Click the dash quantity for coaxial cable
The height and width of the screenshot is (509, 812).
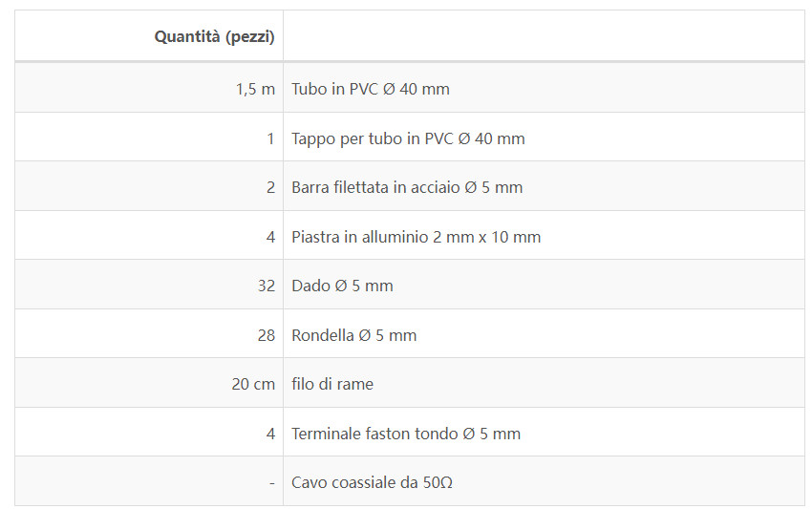(x=149, y=481)
